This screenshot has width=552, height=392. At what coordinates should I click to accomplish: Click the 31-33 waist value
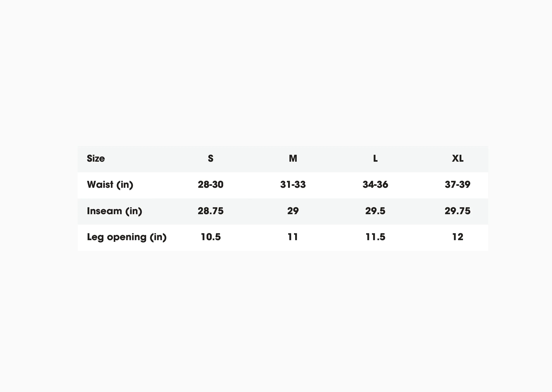(x=293, y=184)
